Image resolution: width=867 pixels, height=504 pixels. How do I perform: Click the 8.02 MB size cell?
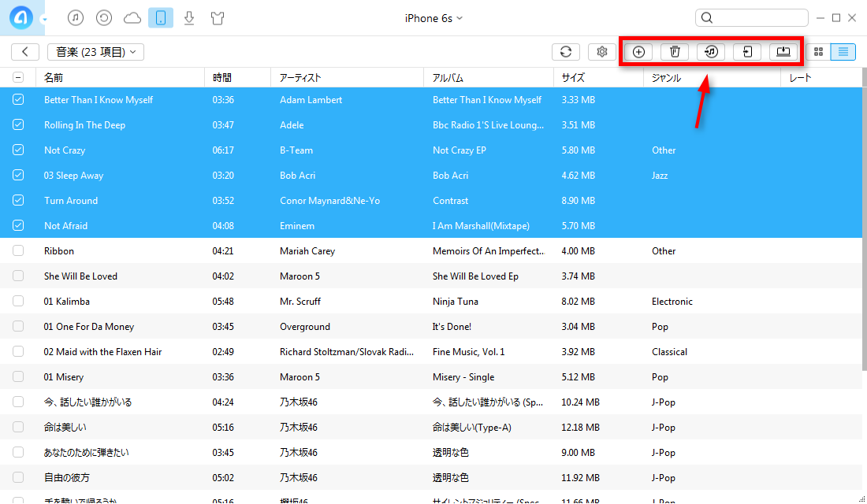point(578,301)
